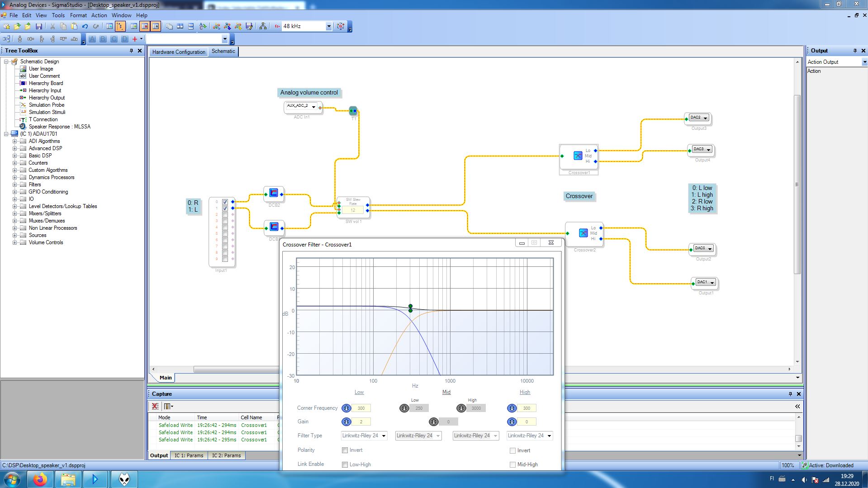Click the DCB2 block icon

[274, 193]
